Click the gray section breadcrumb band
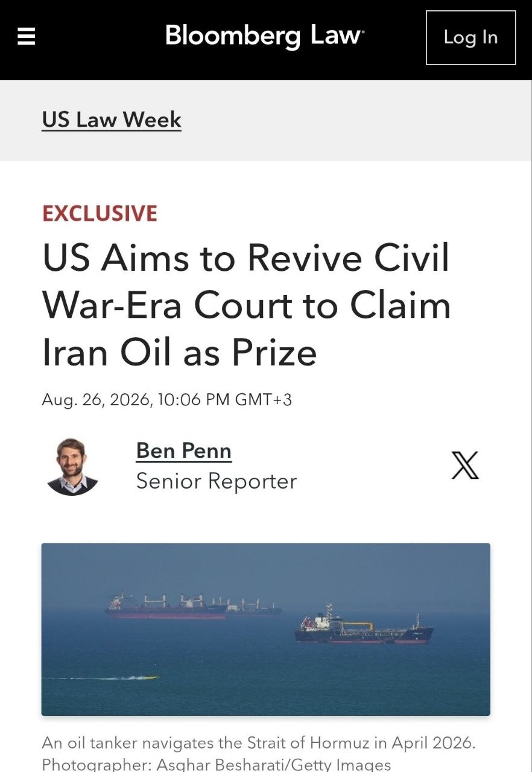 (265, 121)
